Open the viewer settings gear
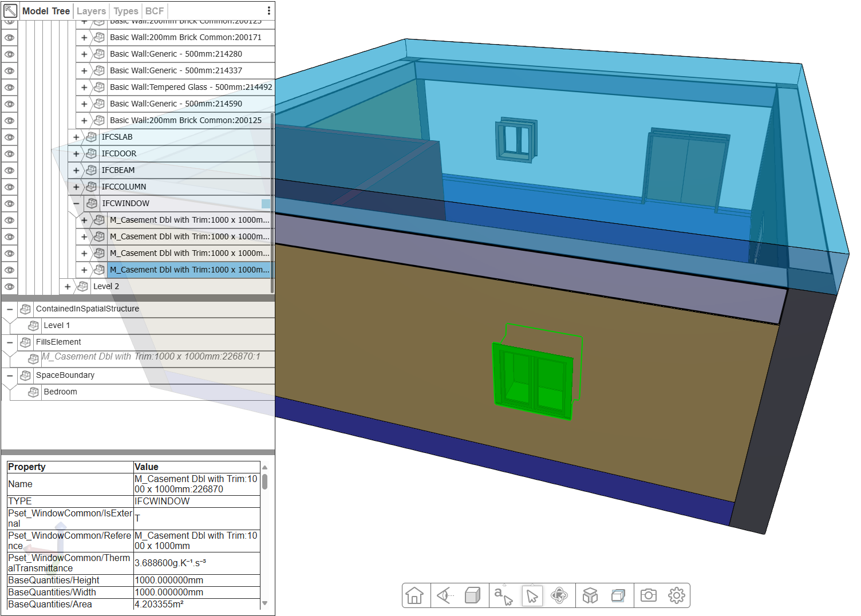Screen dimensions: 861x616 pyautogui.click(x=676, y=595)
